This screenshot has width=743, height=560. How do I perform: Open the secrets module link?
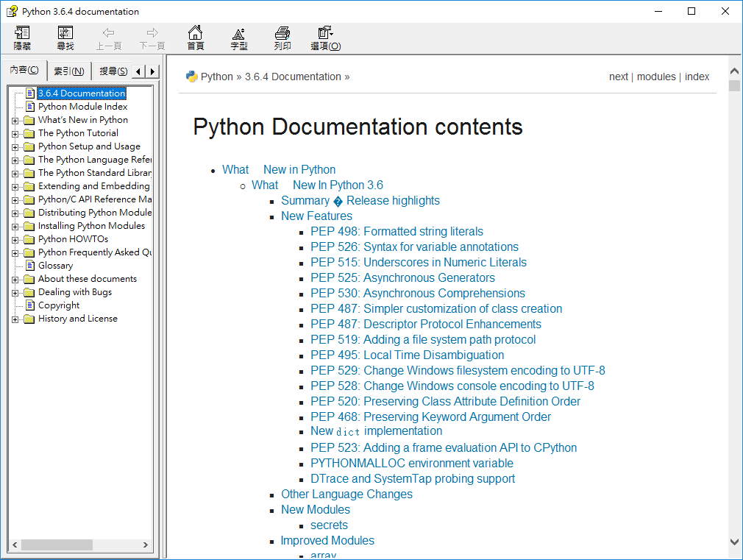[330, 525]
